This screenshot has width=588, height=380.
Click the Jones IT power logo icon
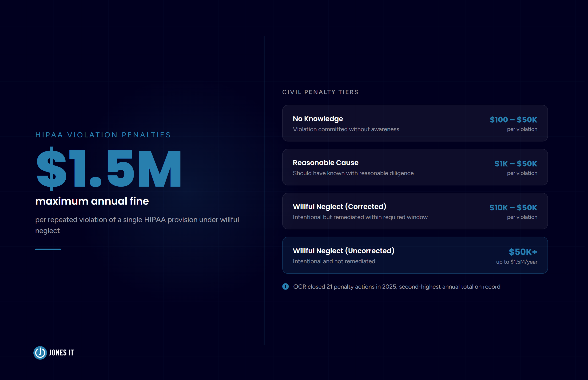40,353
